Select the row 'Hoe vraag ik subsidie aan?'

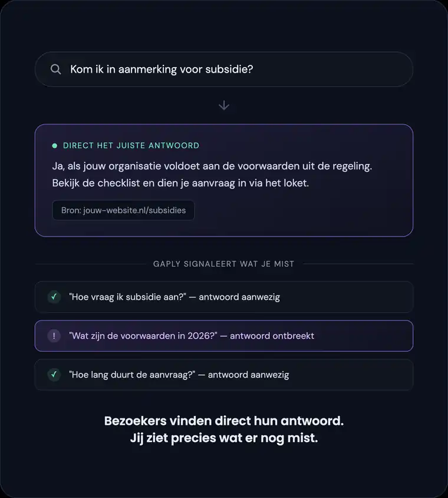coord(224,297)
